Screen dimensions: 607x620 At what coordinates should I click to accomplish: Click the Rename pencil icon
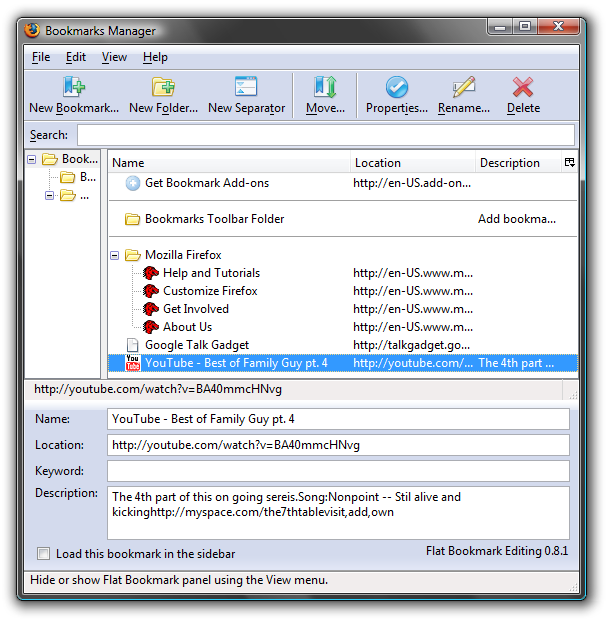pyautogui.click(x=463, y=87)
